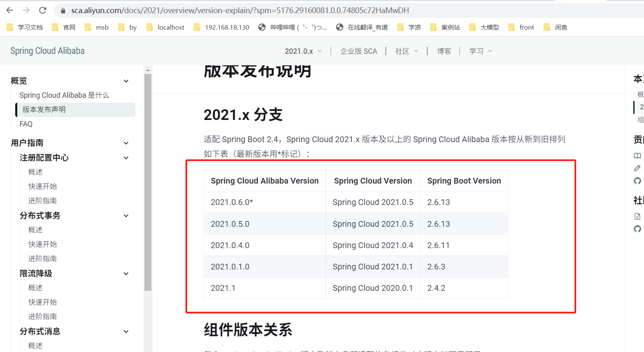The height and width of the screenshot is (352, 644).
Task: Open the 企业版 SCA link
Action: click(x=359, y=51)
